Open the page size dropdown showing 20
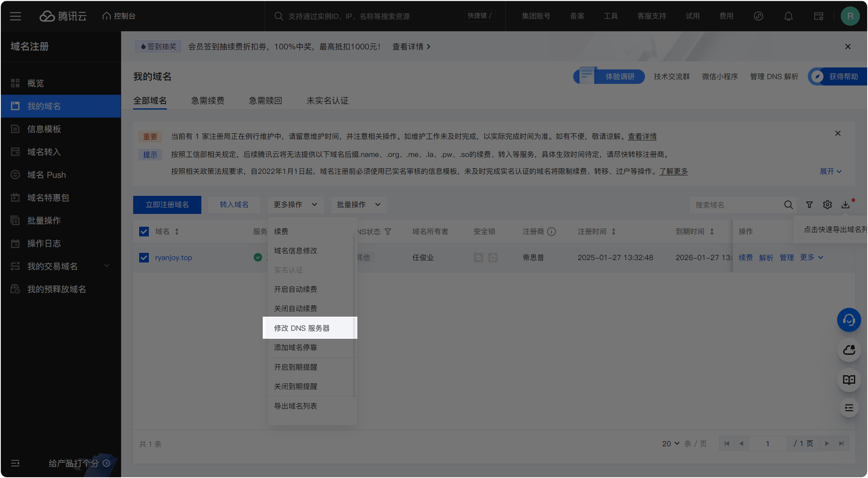The height and width of the screenshot is (478, 868). (670, 443)
